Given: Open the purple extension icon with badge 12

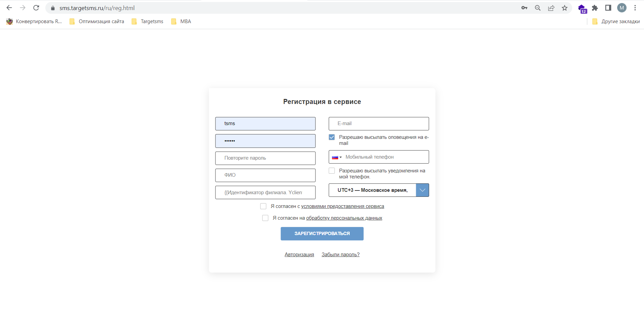Looking at the screenshot, I should [582, 9].
